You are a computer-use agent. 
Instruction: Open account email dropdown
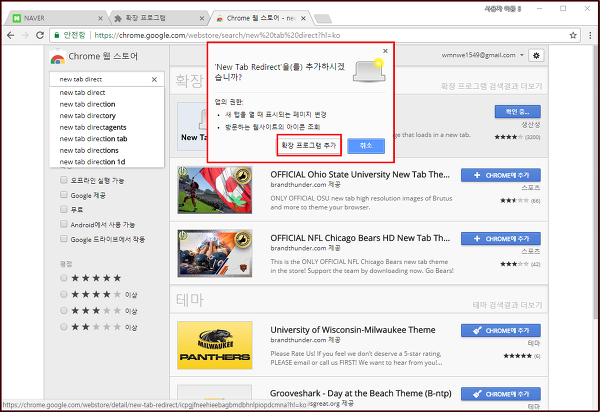click(483, 55)
